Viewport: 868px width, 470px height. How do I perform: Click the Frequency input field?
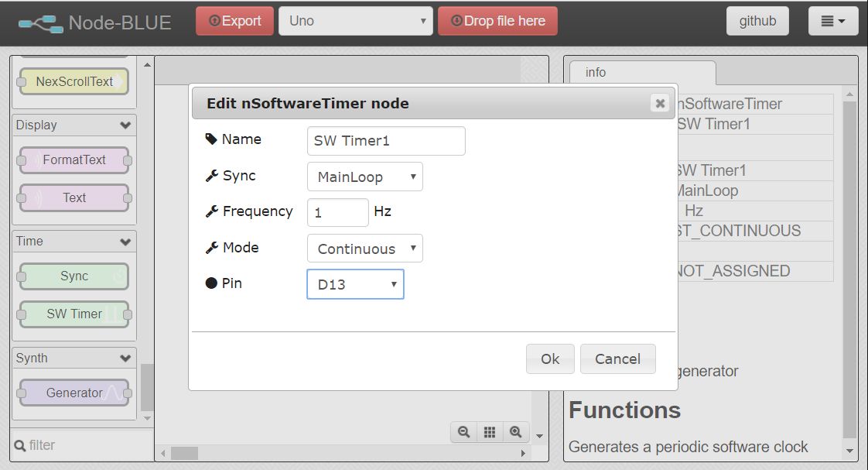tap(337, 212)
